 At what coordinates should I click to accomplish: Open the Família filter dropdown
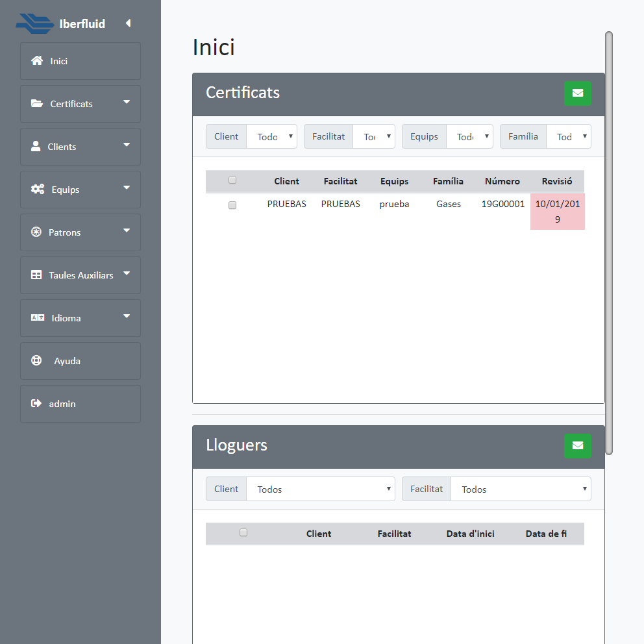(x=568, y=137)
